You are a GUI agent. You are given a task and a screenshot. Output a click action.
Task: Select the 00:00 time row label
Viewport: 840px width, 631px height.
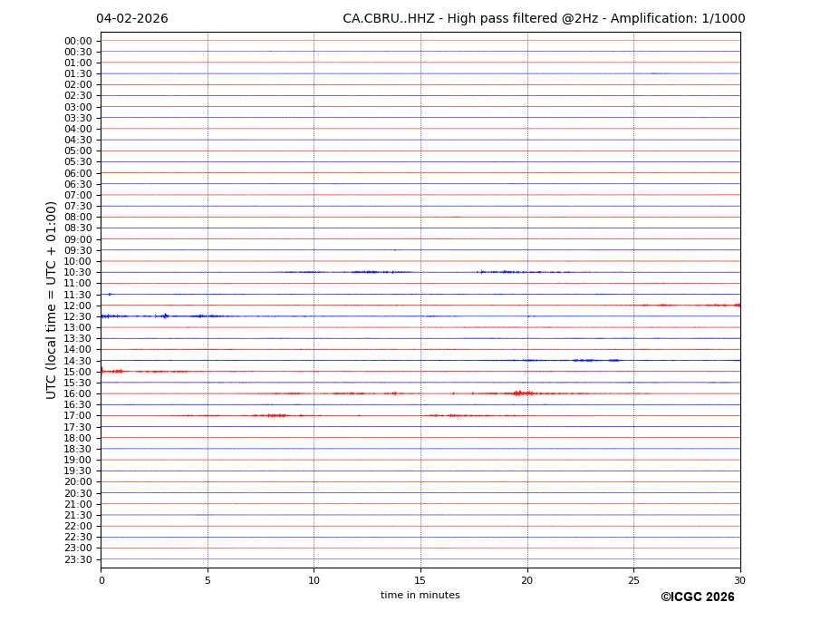(77, 41)
